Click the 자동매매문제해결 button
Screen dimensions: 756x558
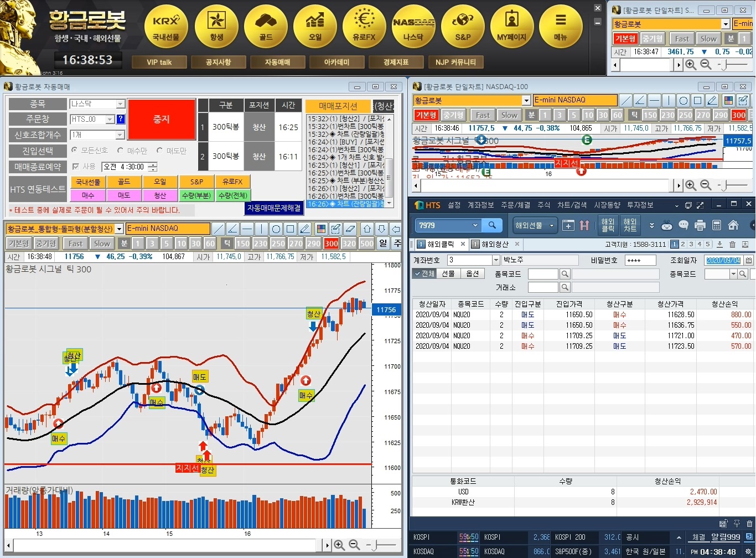point(274,208)
